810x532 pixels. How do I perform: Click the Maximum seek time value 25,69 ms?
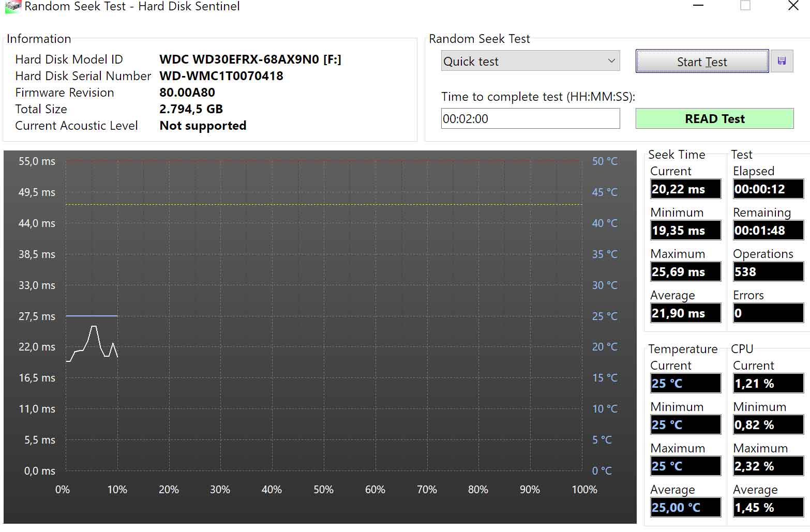click(x=685, y=271)
